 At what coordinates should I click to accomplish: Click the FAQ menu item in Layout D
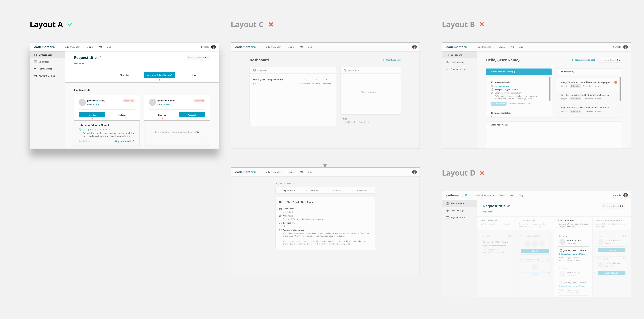pyautogui.click(x=512, y=195)
